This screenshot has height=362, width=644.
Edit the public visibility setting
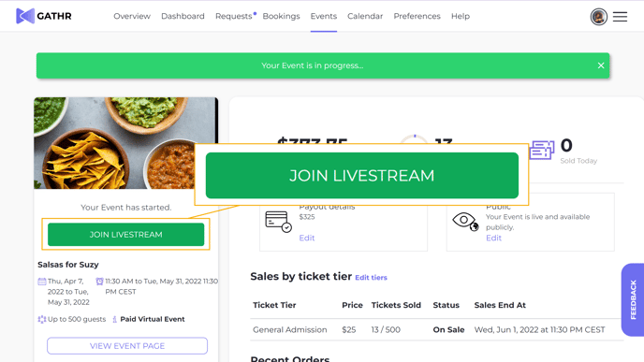[493, 238]
